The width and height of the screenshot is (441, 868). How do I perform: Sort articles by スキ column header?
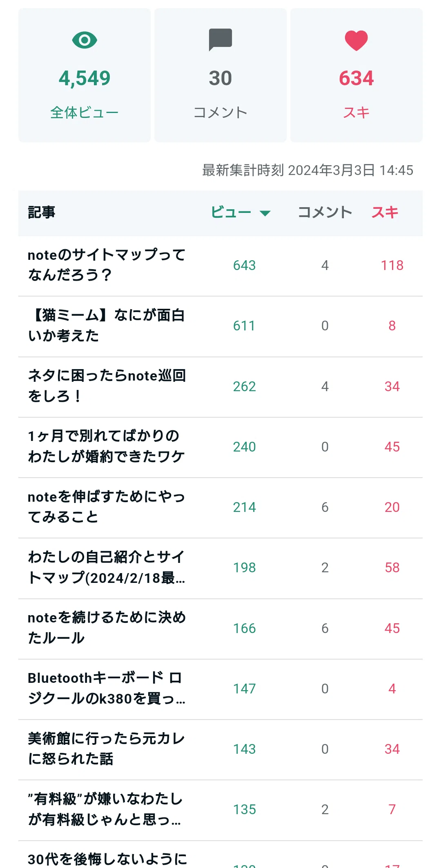[385, 213]
